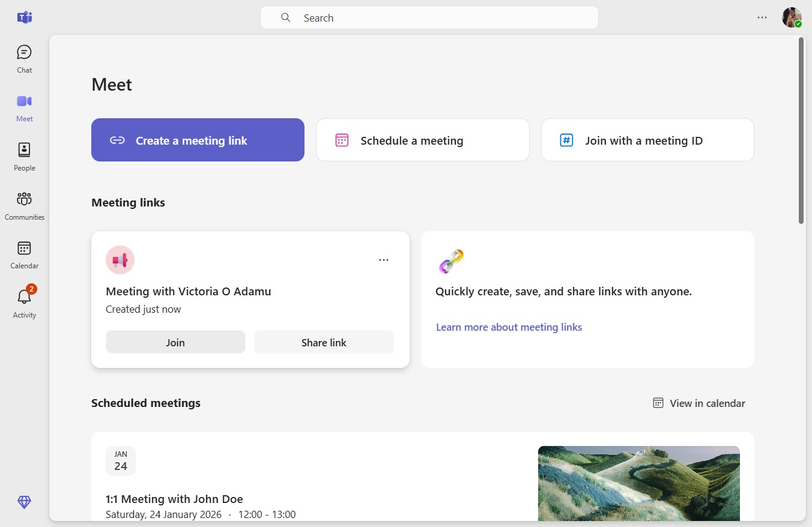Screen dimensions: 812x527
Task: Select the 1:1 Meeting with John Doe title
Action: click(x=174, y=499)
